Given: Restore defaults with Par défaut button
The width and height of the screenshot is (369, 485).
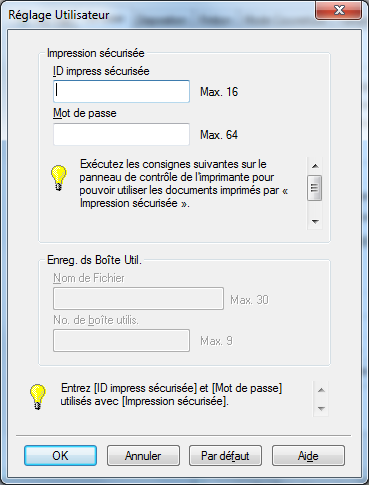Looking at the screenshot, I should pyautogui.click(x=225, y=455).
